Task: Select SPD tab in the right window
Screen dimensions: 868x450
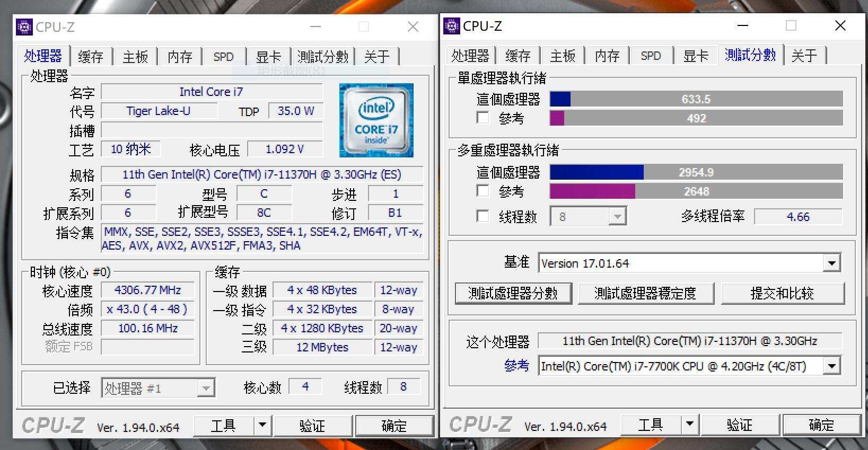Action: tap(651, 56)
